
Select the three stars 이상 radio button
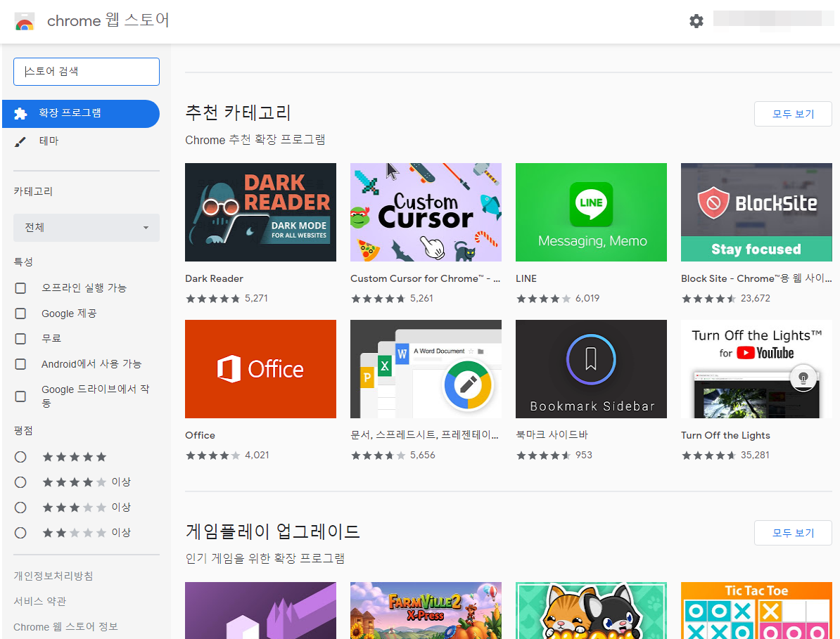pyautogui.click(x=20, y=508)
